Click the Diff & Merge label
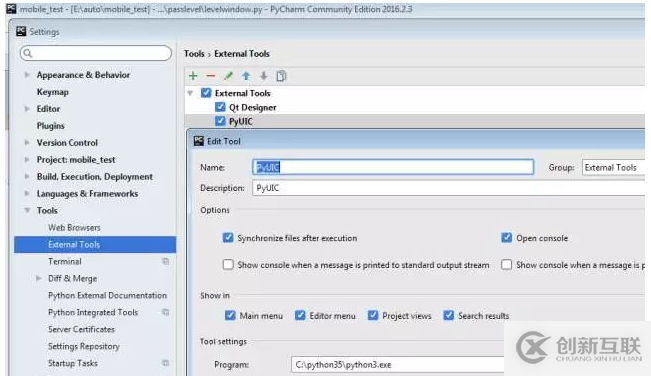 (x=73, y=278)
